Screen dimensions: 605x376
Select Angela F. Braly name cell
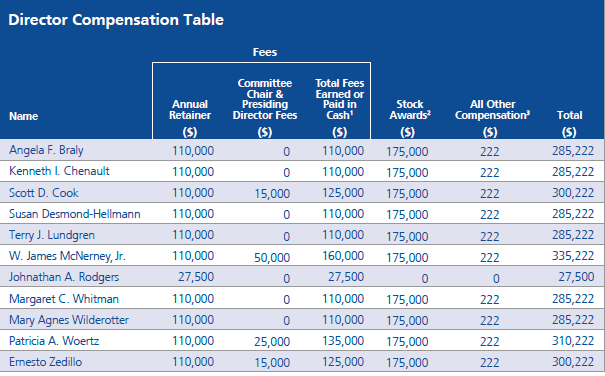pyautogui.click(x=46, y=150)
